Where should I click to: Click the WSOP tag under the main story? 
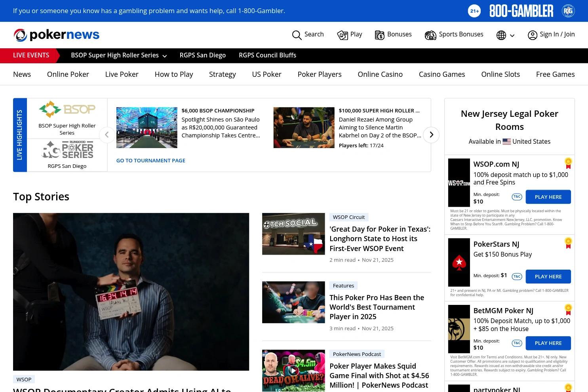coord(24,379)
